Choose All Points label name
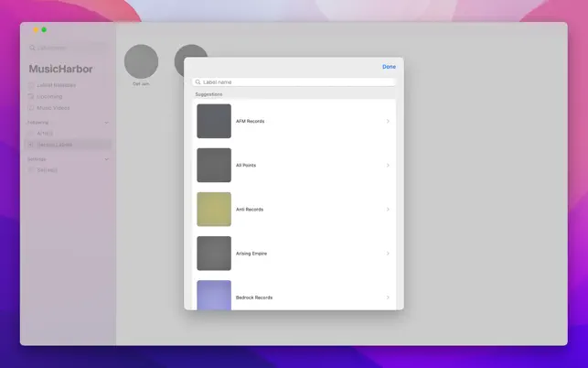The width and height of the screenshot is (588, 368). [246, 165]
